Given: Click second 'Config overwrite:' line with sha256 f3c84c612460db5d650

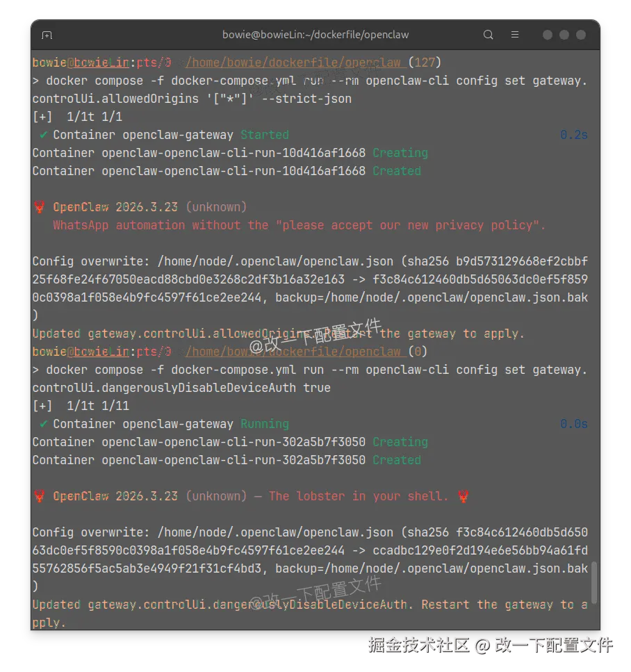Looking at the screenshot, I should point(310,533).
